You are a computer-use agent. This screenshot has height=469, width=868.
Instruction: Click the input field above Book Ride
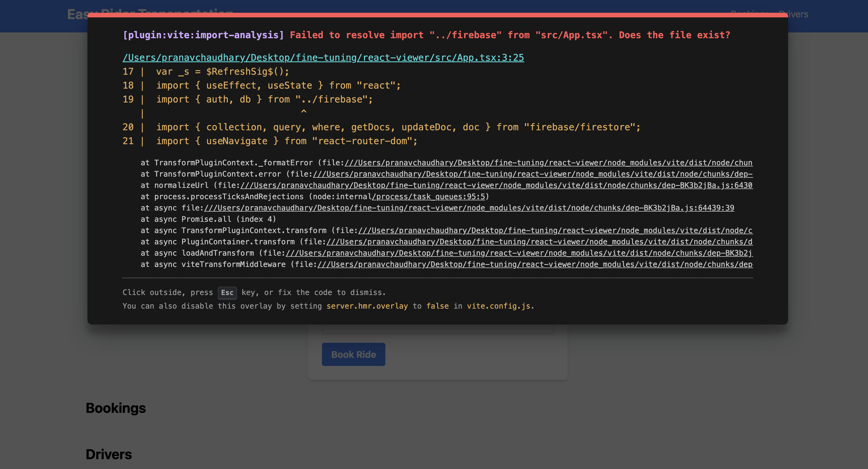[x=437, y=329]
